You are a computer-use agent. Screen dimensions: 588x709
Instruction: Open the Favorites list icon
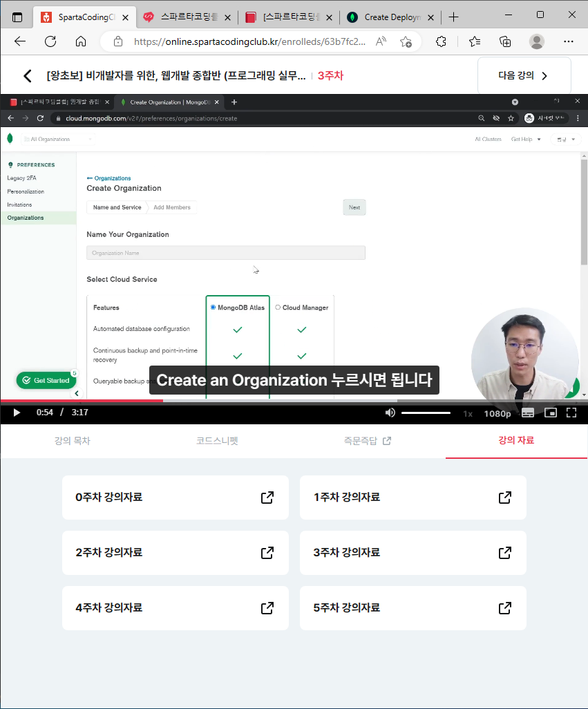(x=474, y=41)
